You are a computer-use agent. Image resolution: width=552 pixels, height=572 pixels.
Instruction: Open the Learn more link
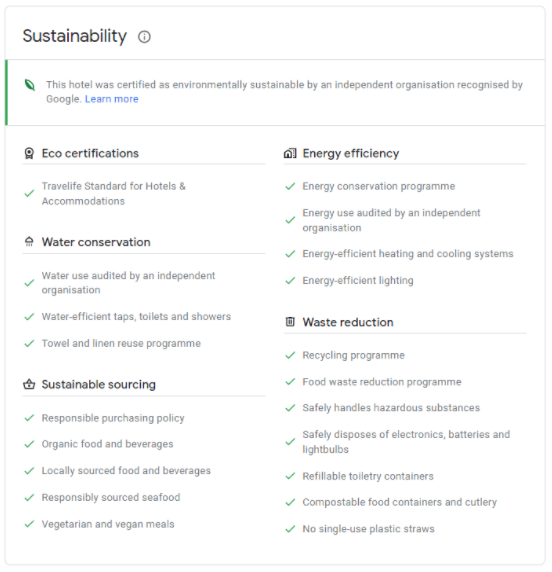tap(112, 99)
